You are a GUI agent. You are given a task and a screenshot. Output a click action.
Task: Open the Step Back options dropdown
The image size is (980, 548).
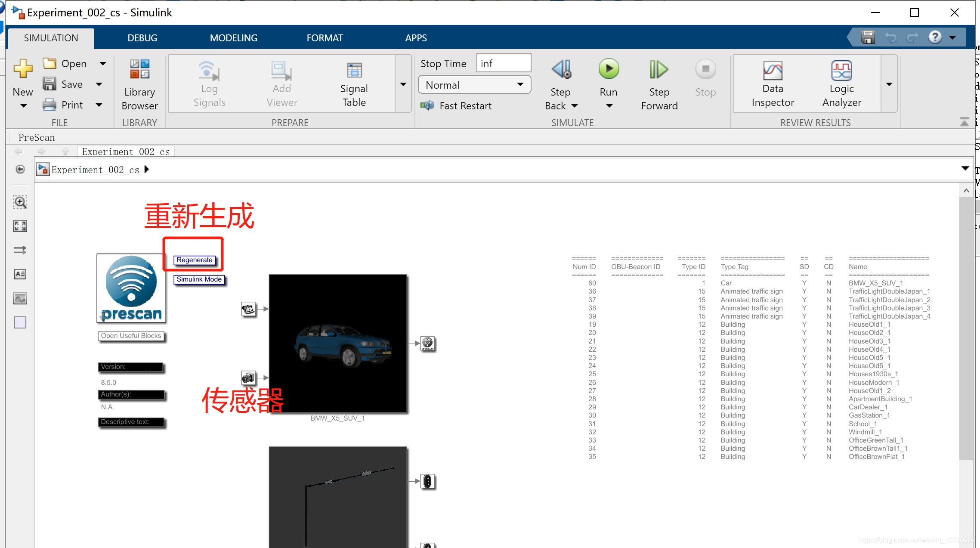575,106
